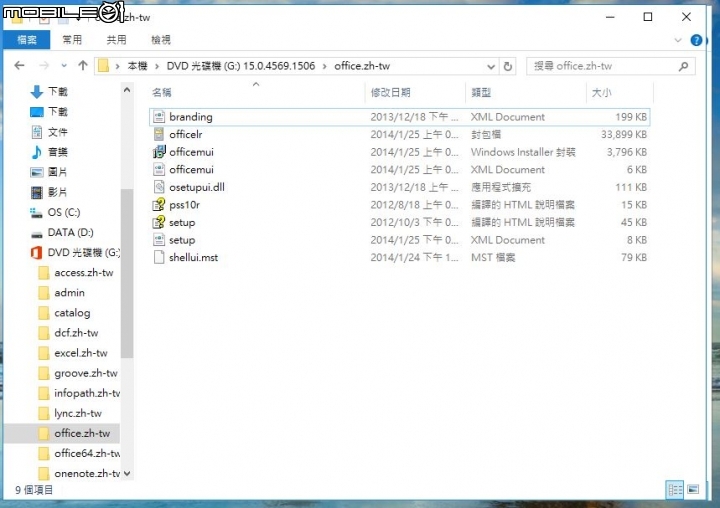This screenshot has height=508, width=720.
Task: Go up one folder level
Action: [x=83, y=66]
